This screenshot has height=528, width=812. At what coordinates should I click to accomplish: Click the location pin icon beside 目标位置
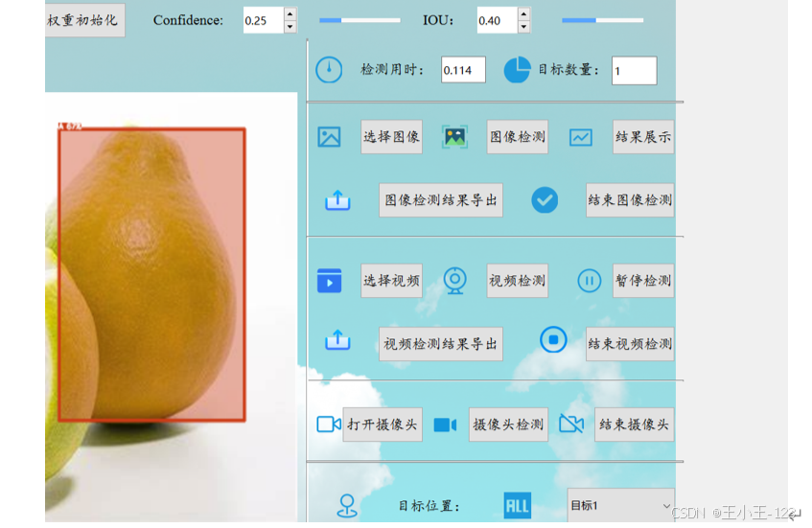[x=347, y=506]
